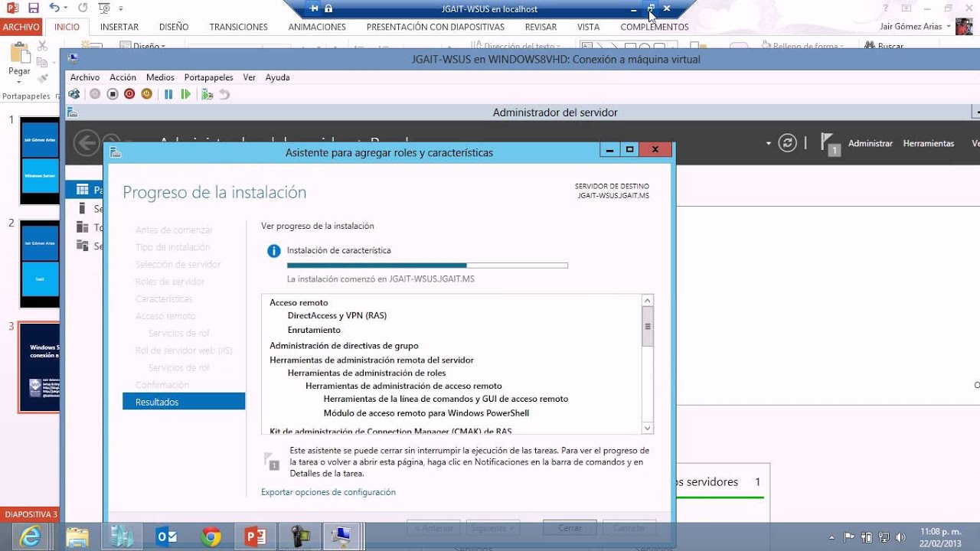Click scroll down arrow in feature list
Screen dimensions: 980x551
pyautogui.click(x=648, y=429)
